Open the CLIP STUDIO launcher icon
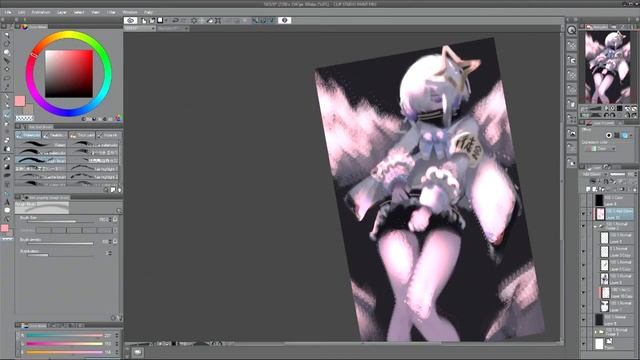The image size is (640, 360). (131, 20)
